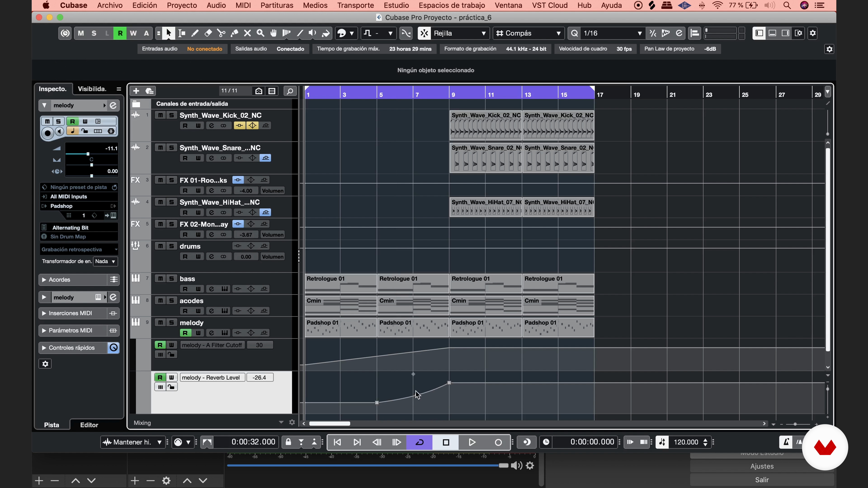Select the Mute X tool
The image size is (868, 488).
[247, 33]
